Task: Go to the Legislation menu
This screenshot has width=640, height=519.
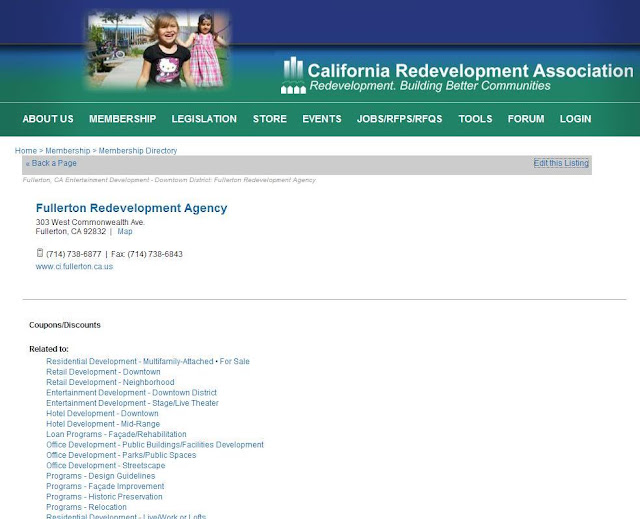Action: 204,119
